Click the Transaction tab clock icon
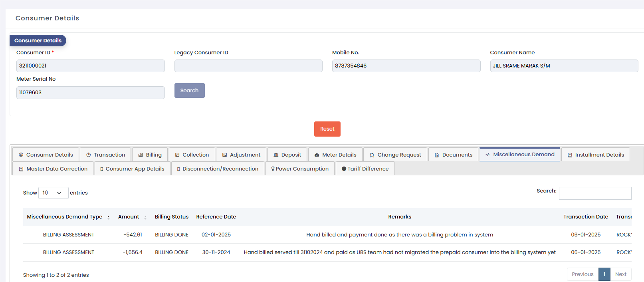 point(89,155)
